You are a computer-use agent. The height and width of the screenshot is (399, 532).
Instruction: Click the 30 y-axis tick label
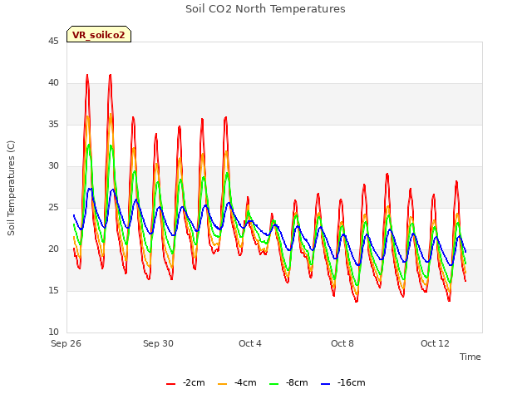click(x=53, y=166)
